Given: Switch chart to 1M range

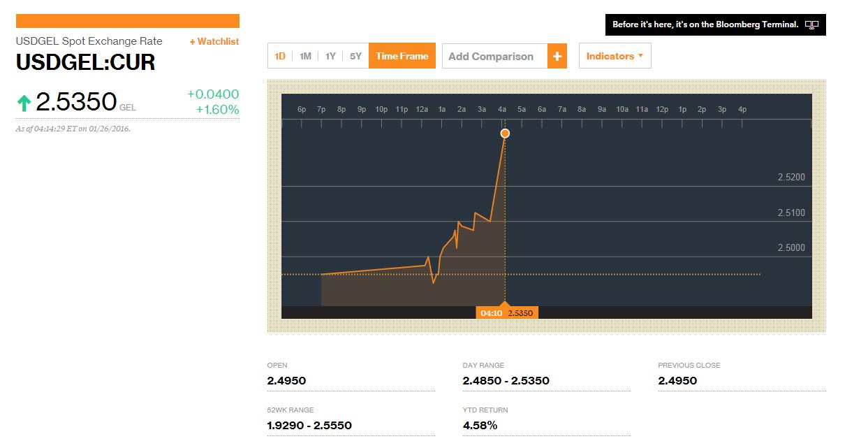Looking at the screenshot, I should pyautogui.click(x=305, y=57).
